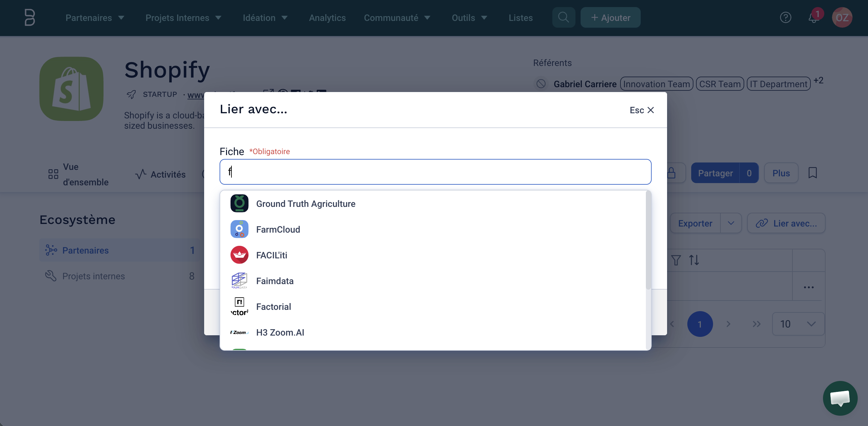Screen dimensions: 868x426
Task: Click the +2 more referents indicator
Action: click(x=818, y=80)
